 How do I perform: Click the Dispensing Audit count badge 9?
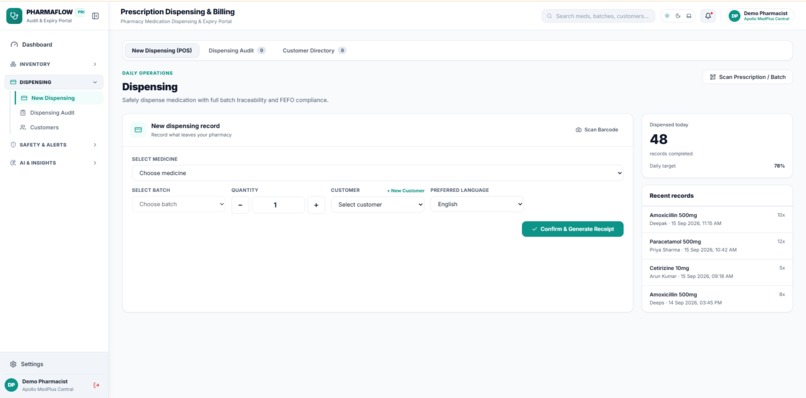click(262, 50)
